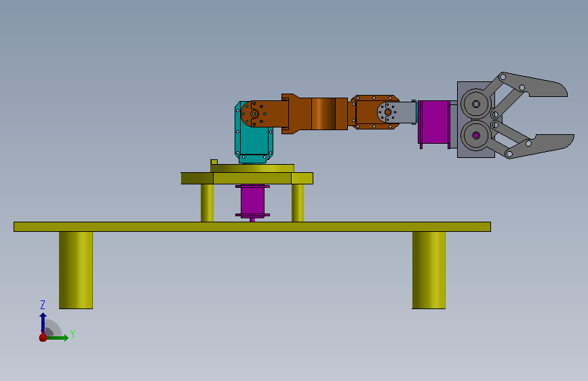Image resolution: width=588 pixels, height=381 pixels.
Task: Click the red X axis dot of the triad
Action: click(43, 338)
